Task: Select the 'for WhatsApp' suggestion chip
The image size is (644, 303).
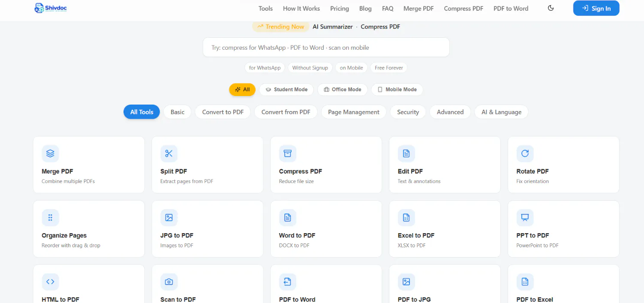Action: coord(265,68)
